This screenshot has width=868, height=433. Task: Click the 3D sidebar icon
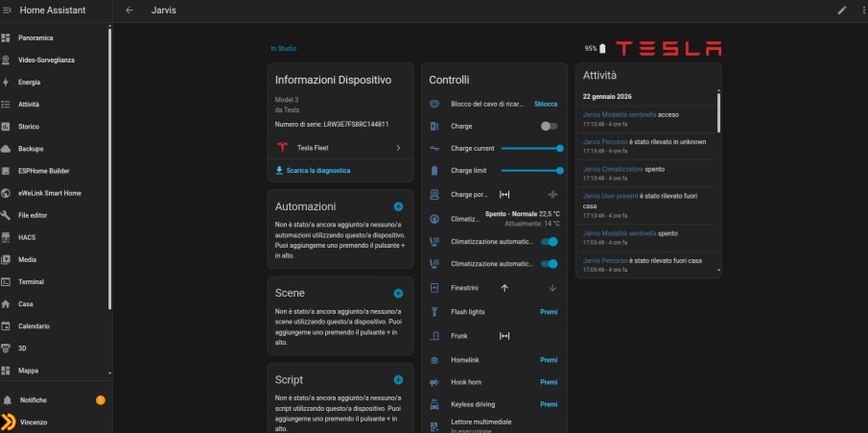pos(6,349)
